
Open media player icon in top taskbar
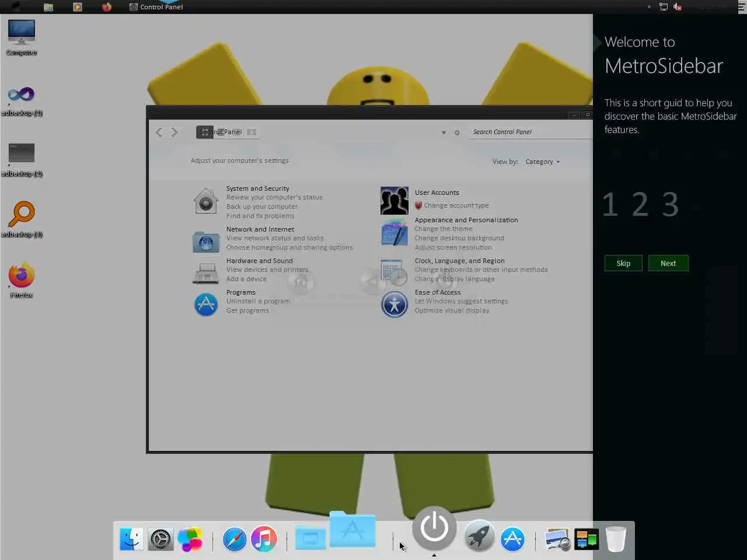77,7
